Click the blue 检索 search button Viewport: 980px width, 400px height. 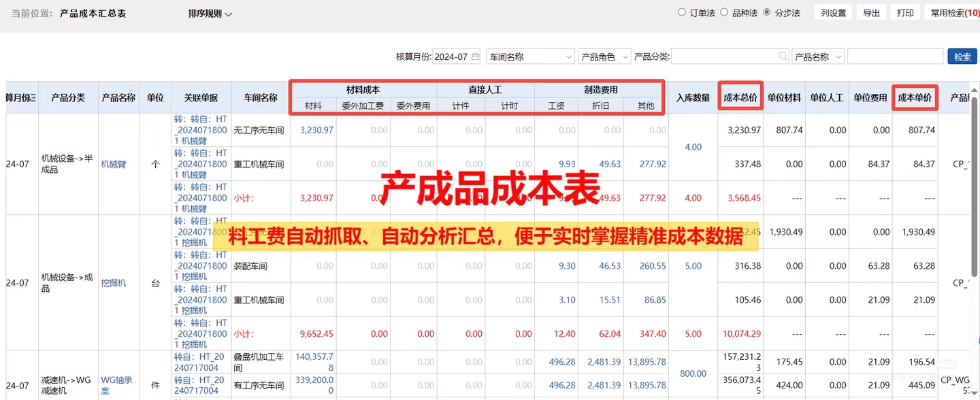(x=962, y=57)
